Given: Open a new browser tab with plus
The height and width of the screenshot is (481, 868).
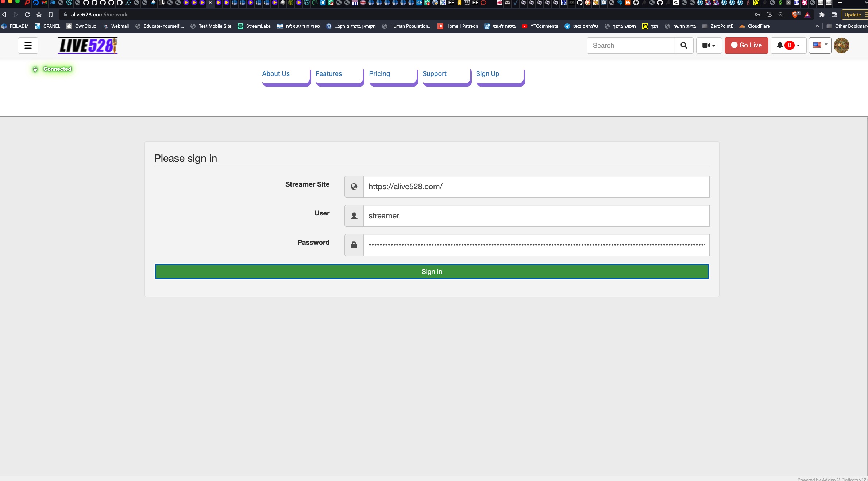Looking at the screenshot, I should point(840,3).
